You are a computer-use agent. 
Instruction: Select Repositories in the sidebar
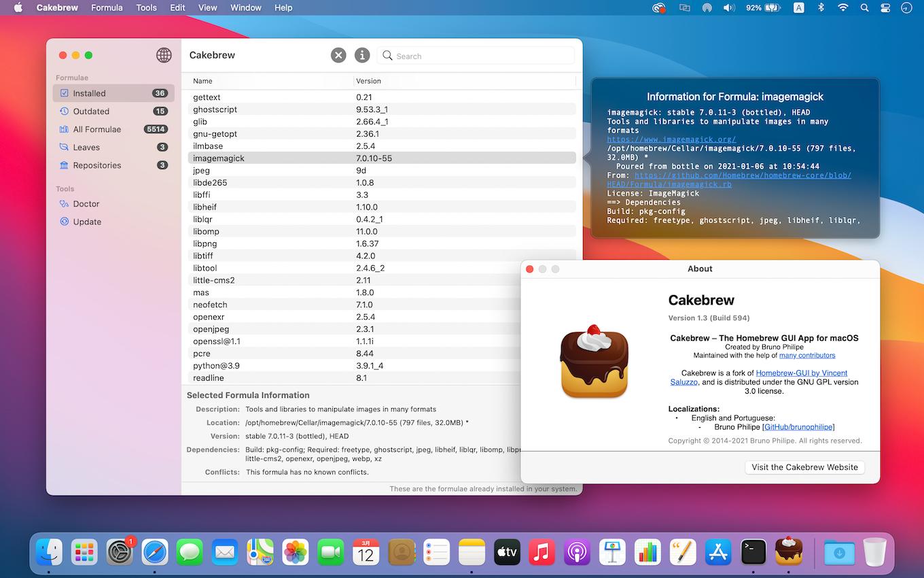(x=113, y=165)
